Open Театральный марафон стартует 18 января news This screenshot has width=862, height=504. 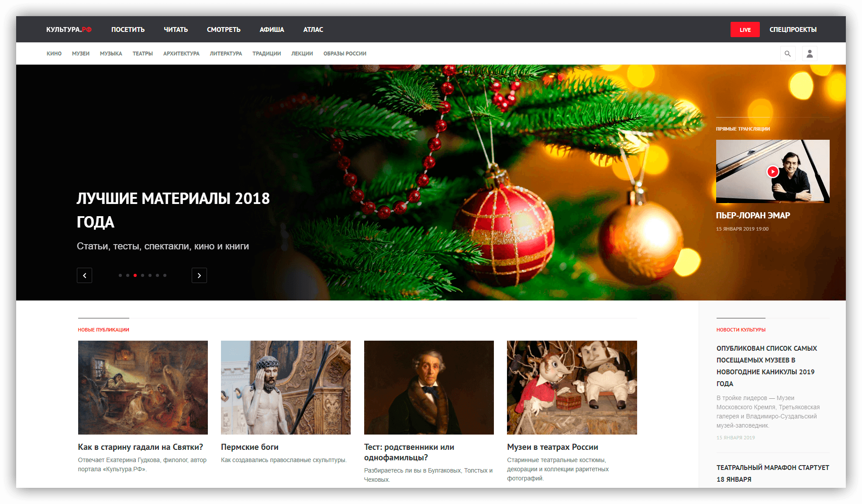point(773,473)
